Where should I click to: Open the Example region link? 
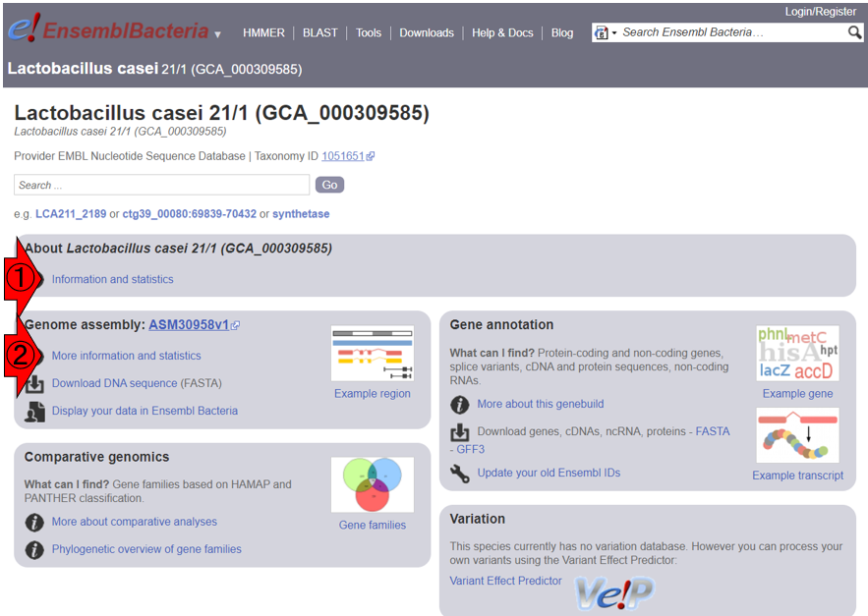(373, 394)
